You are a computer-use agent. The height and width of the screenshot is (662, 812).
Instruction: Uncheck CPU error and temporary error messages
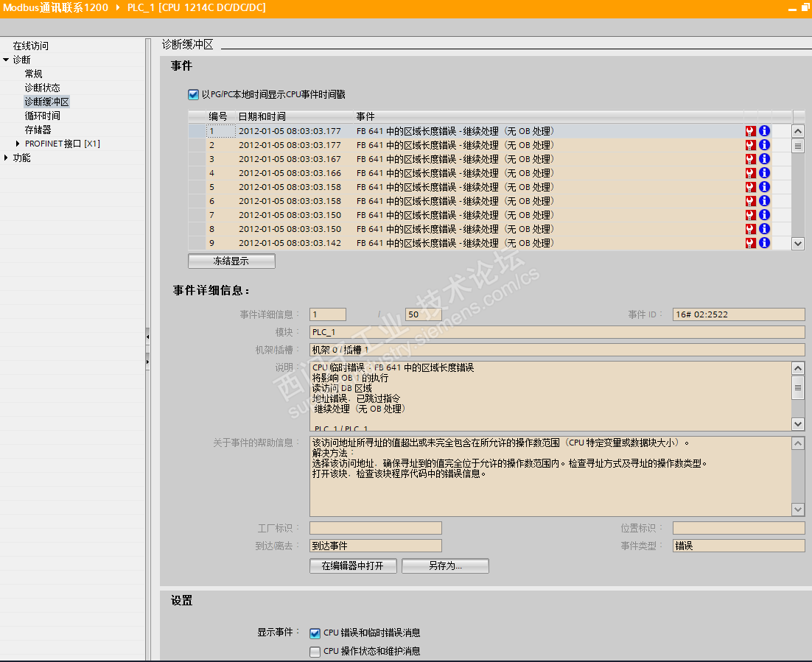pyautogui.click(x=315, y=633)
